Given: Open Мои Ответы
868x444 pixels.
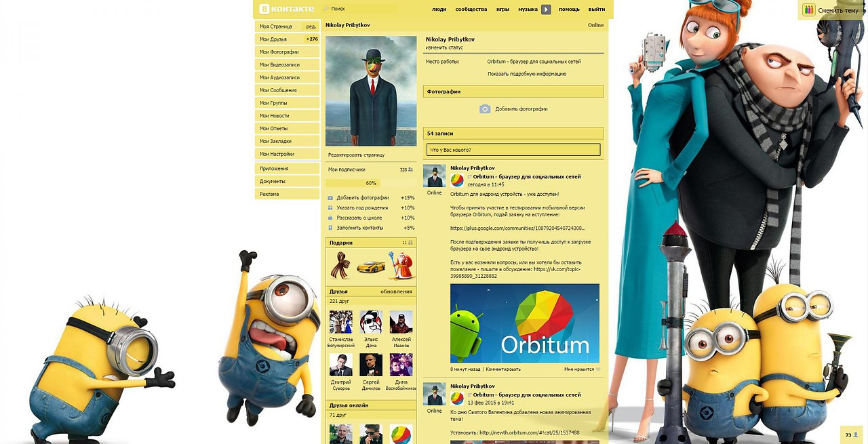Looking at the screenshot, I should tap(288, 128).
